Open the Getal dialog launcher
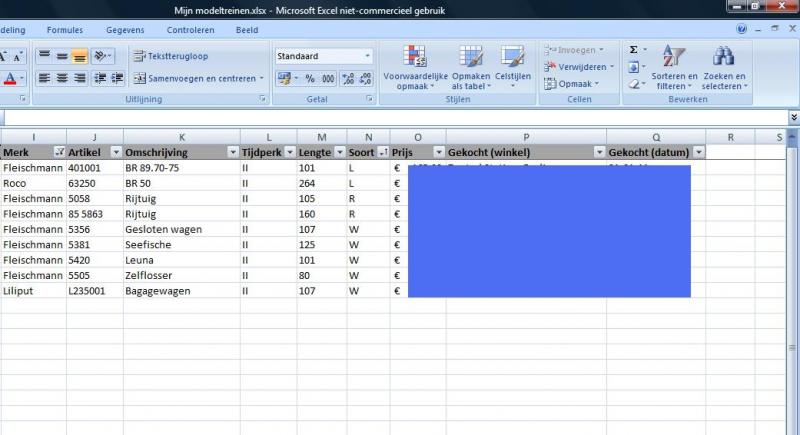800x435 pixels. click(369, 99)
